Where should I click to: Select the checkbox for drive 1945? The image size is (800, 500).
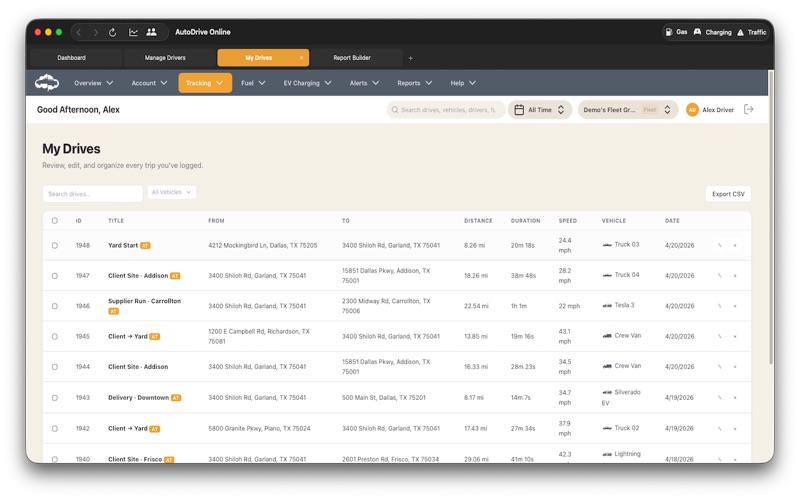(x=55, y=336)
